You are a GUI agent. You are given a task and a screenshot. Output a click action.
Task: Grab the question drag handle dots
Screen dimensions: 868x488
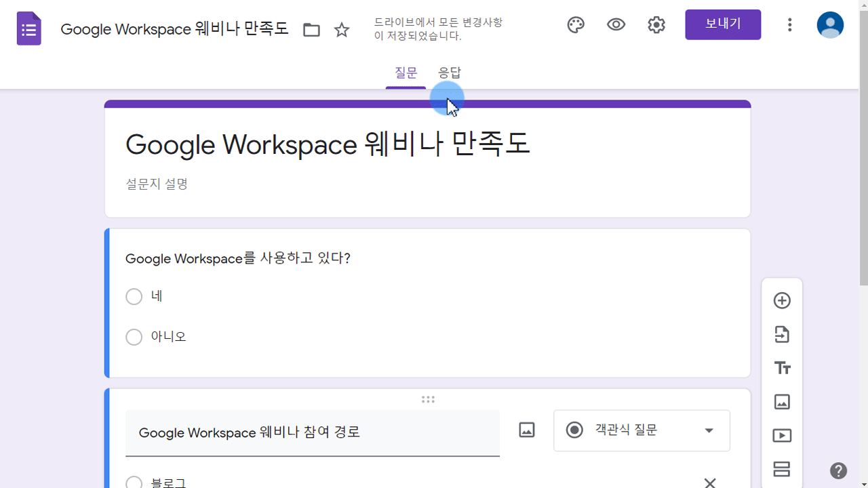[428, 399]
